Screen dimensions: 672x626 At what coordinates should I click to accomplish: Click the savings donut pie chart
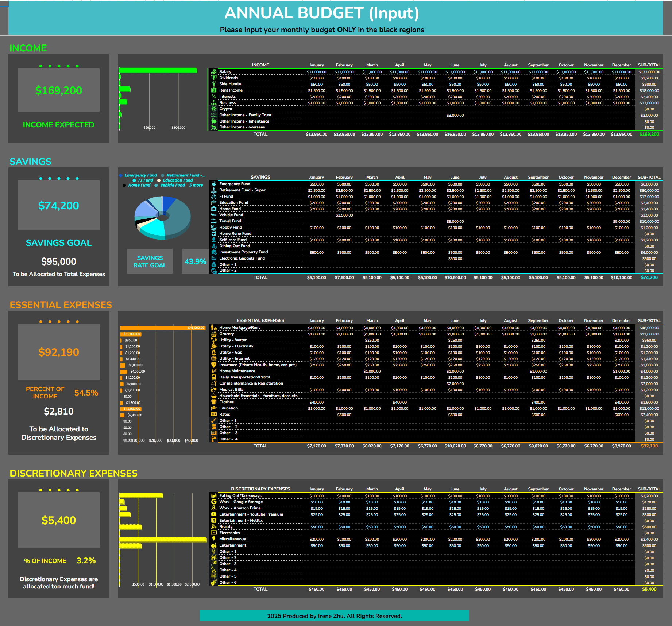(163, 218)
